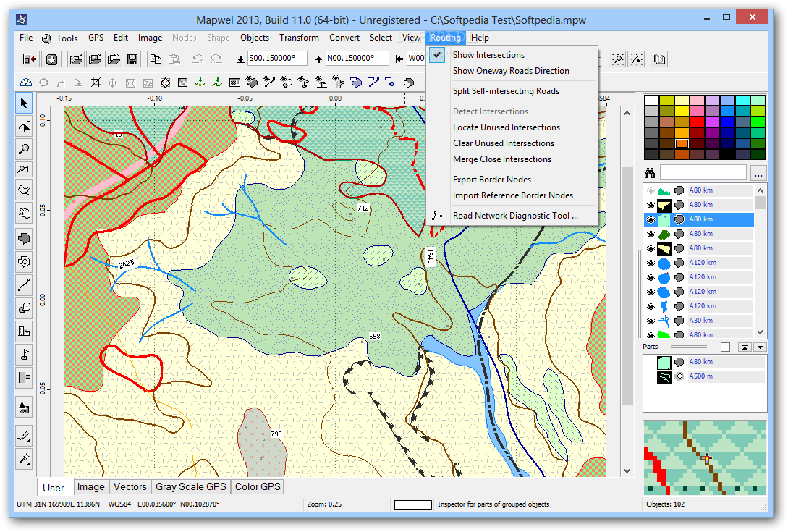Click Export Border Nodes entry
The height and width of the screenshot is (532, 788).
492,180
